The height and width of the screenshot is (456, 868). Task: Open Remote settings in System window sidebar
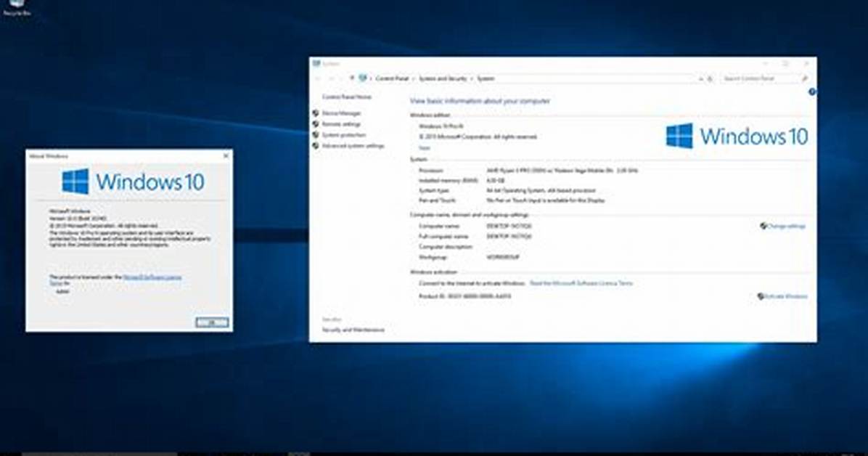tap(341, 124)
